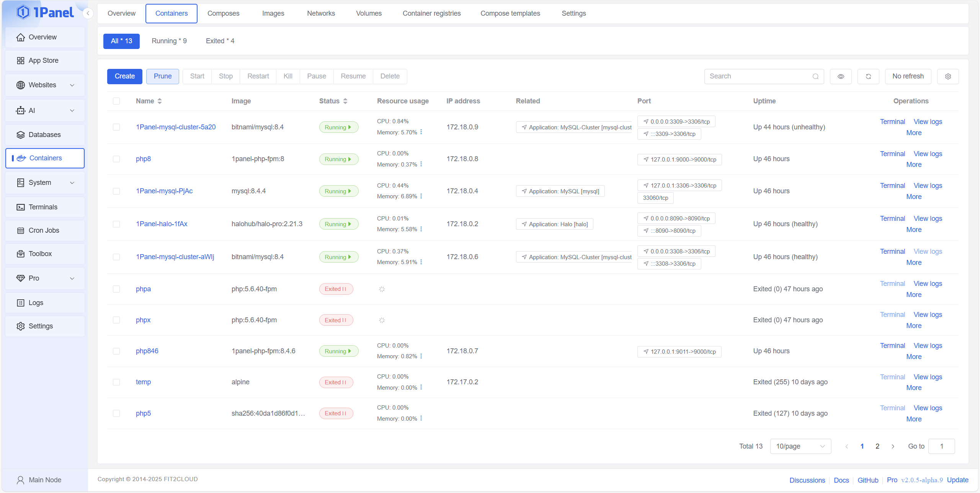Tick the checkbox for temp container
Screen dimensions: 980x493
tap(116, 382)
